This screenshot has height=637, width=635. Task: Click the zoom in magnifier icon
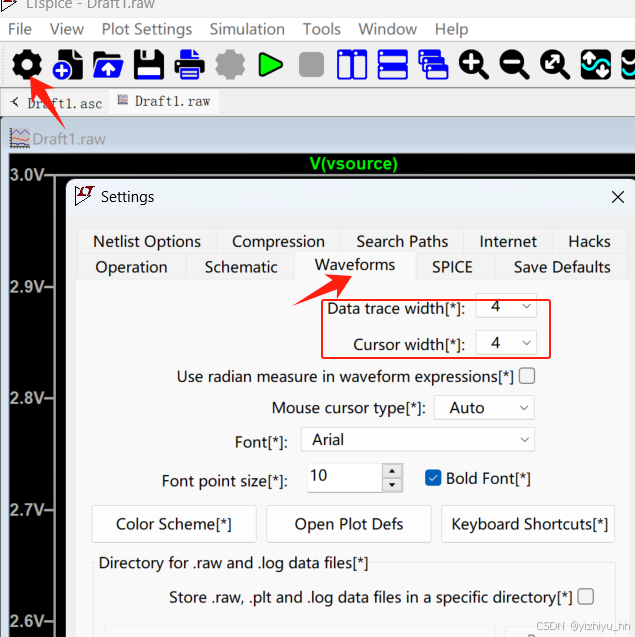click(x=474, y=64)
